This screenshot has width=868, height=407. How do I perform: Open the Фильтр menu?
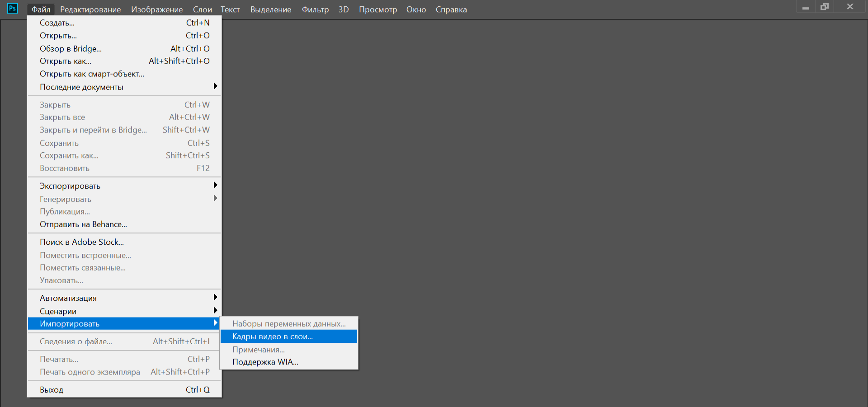coord(315,9)
